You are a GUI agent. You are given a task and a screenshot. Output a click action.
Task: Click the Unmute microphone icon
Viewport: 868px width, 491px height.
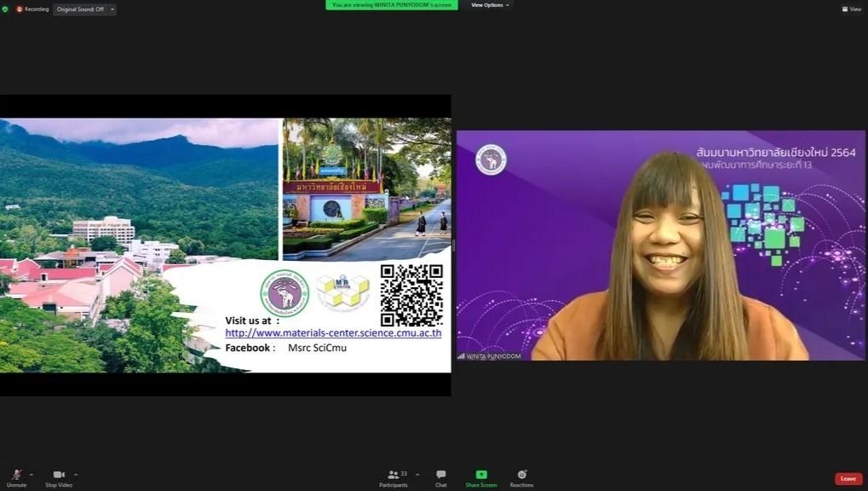point(17,475)
